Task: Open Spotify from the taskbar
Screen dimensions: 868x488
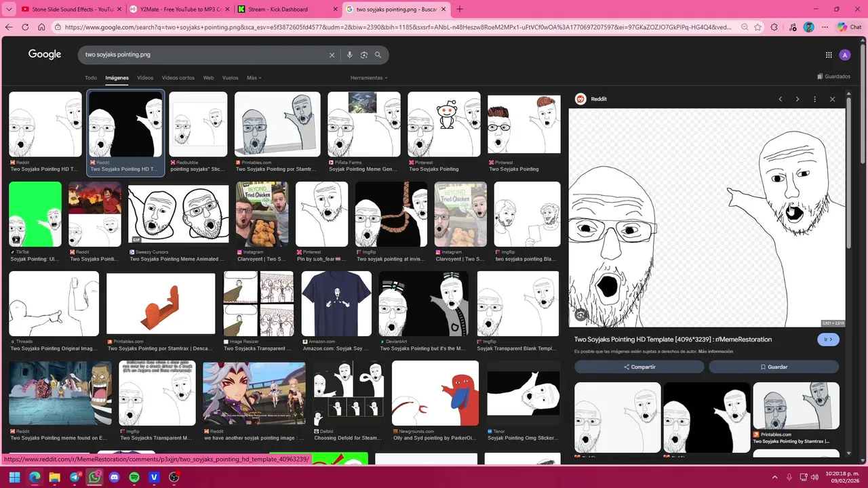Action: (x=134, y=477)
